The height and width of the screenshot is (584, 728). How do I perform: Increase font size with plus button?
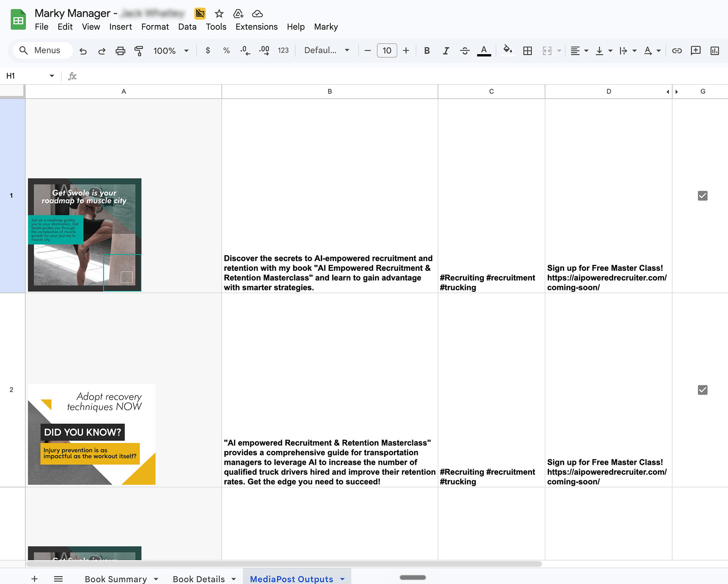point(406,51)
